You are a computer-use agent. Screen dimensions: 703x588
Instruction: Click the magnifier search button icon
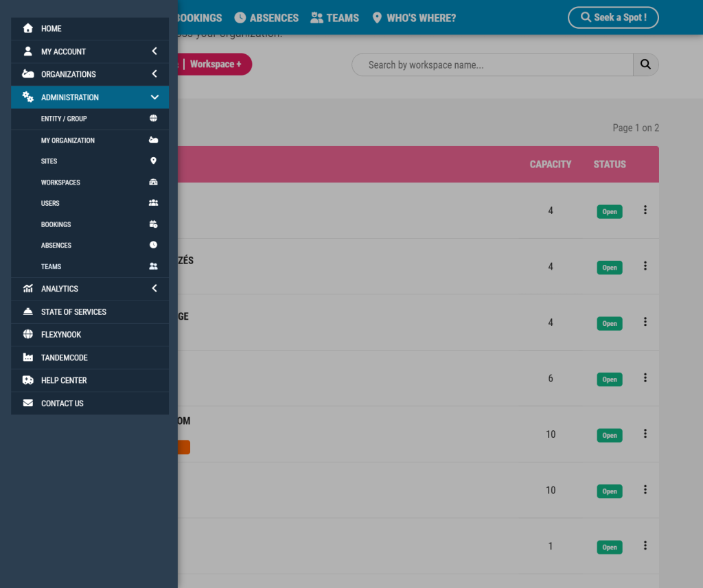tap(645, 64)
